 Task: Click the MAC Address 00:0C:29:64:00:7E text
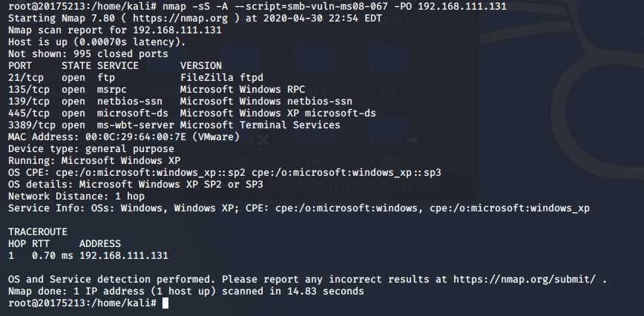[124, 137]
